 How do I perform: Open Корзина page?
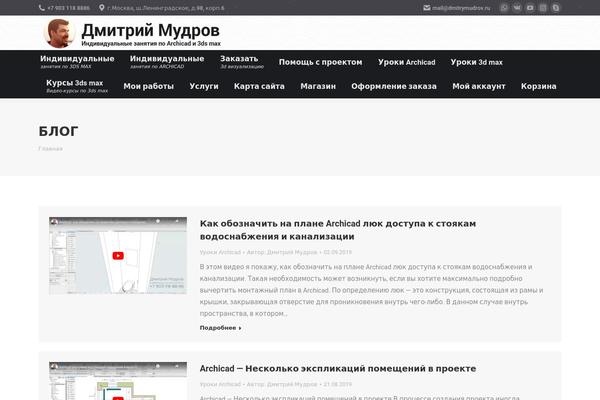click(x=538, y=86)
